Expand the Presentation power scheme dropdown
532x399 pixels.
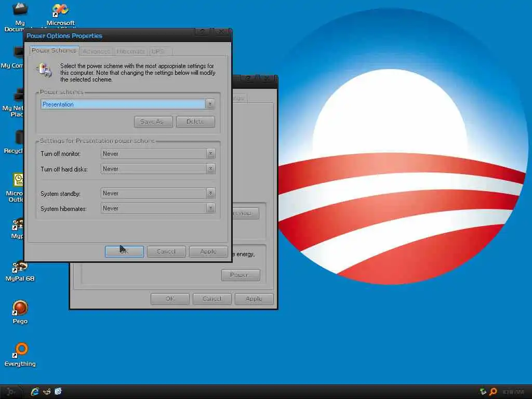tap(210, 104)
